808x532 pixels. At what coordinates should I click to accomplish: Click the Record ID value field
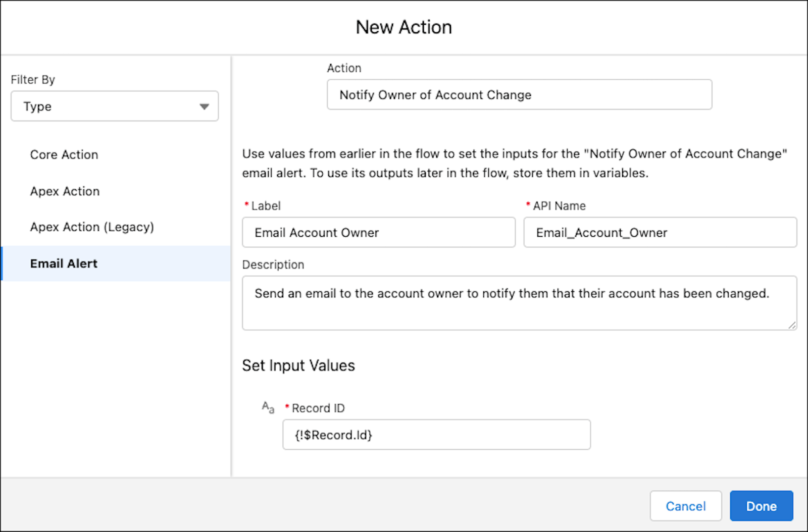pos(436,435)
